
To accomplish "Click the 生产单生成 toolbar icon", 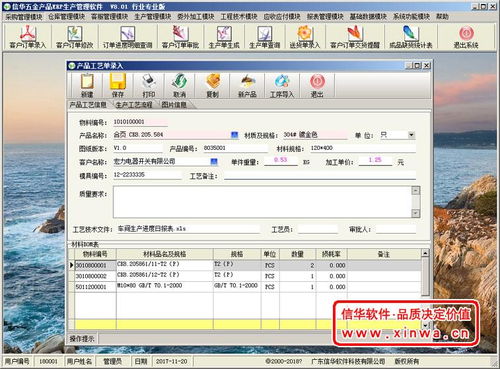I will click(224, 37).
